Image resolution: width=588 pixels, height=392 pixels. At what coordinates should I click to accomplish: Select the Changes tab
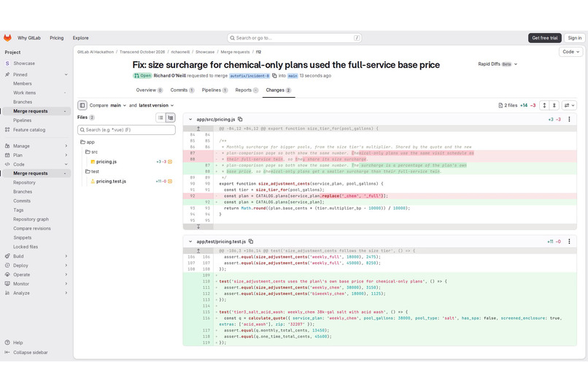click(x=279, y=90)
